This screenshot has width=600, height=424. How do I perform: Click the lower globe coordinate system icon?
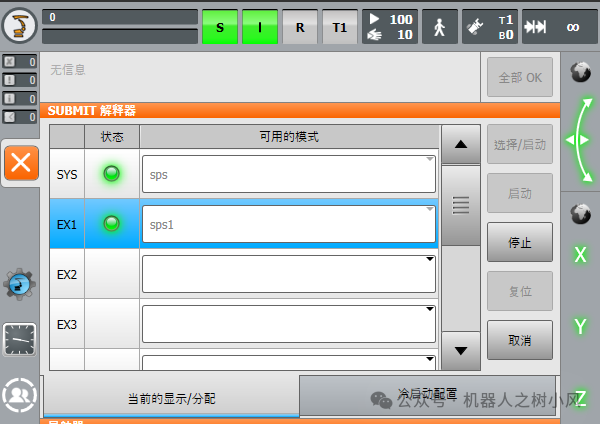(x=580, y=214)
